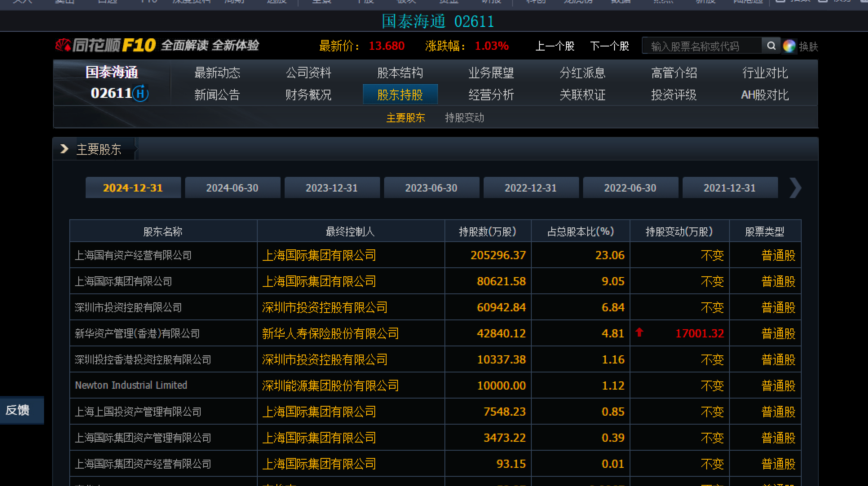Screen dimensions: 868x486
Task: Click the arrow icon beside 主要股东 heading
Action: point(64,149)
